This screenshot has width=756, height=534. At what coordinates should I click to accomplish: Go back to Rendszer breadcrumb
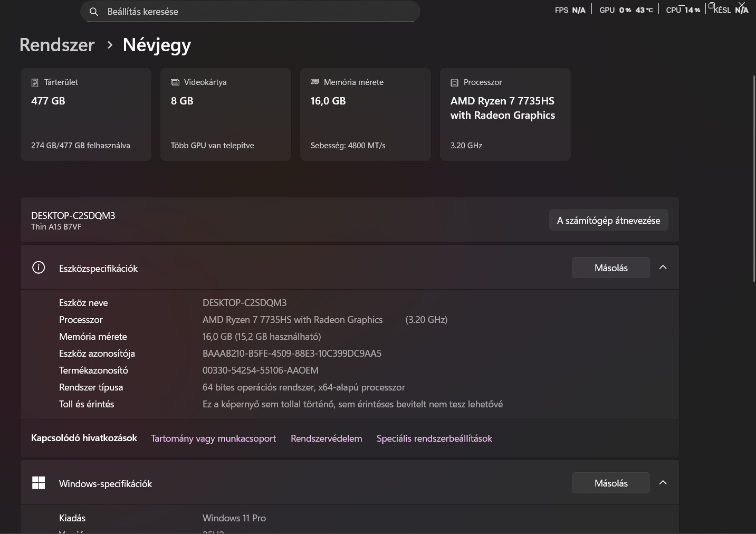[x=57, y=45]
